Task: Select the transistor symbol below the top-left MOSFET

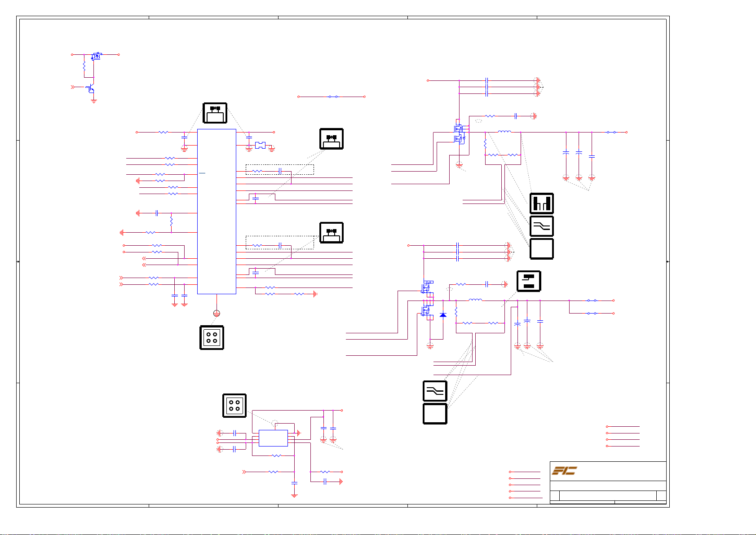Action: point(90,88)
